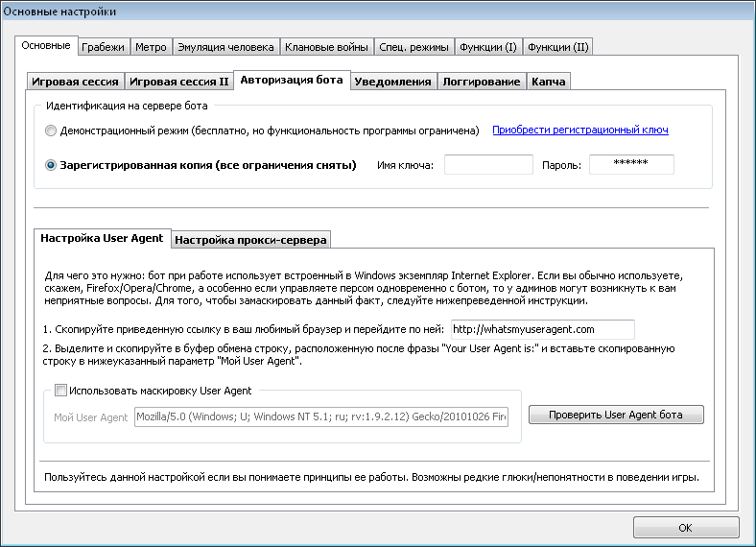This screenshot has width=756, height=547.
Task: Select the Авторизация бота sub-tab
Action: [x=292, y=80]
